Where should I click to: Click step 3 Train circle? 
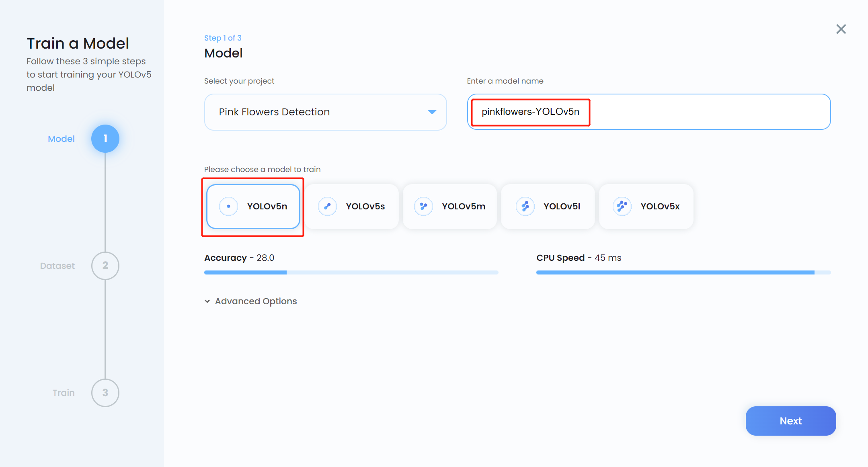point(105,393)
